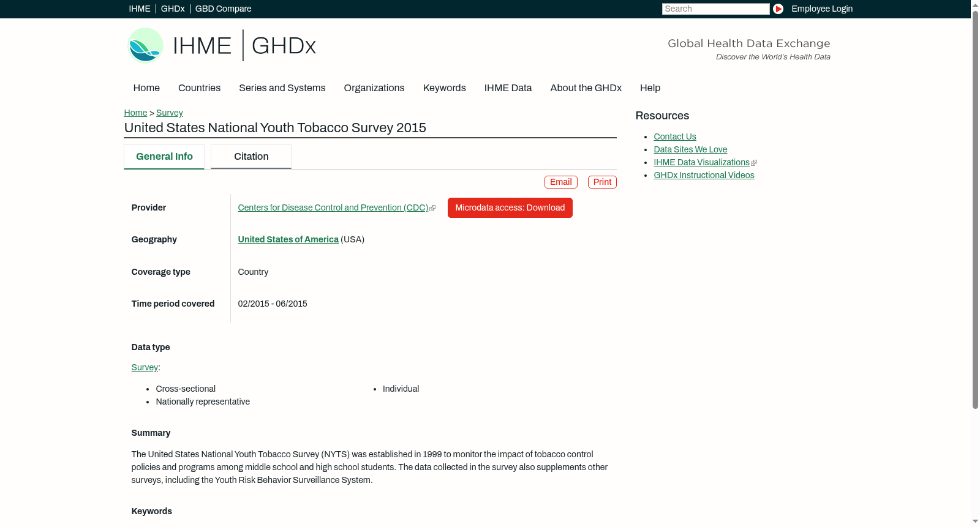Open the Countries menu item
The image size is (980, 527).
(199, 88)
